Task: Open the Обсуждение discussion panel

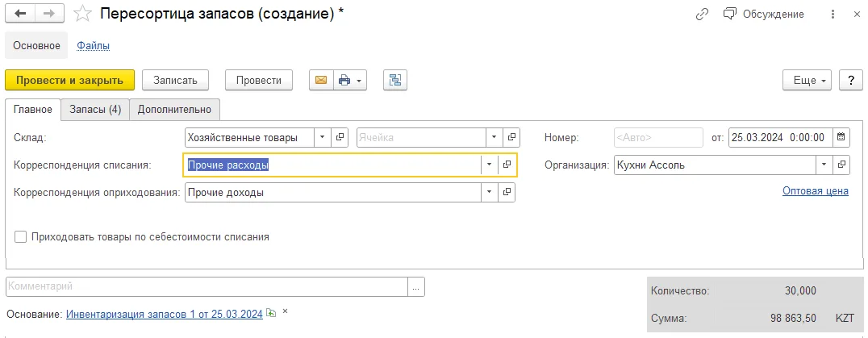Action: (x=763, y=15)
